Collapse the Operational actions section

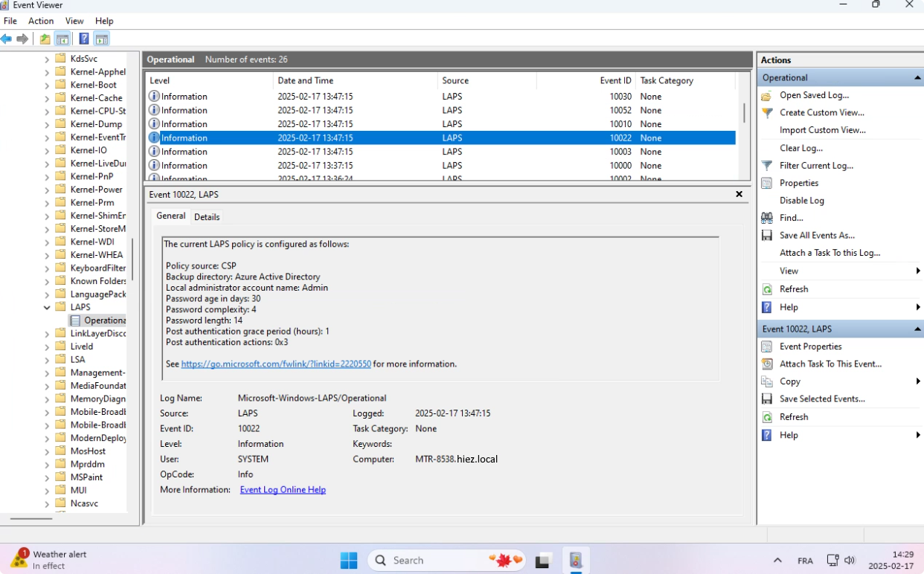(917, 78)
